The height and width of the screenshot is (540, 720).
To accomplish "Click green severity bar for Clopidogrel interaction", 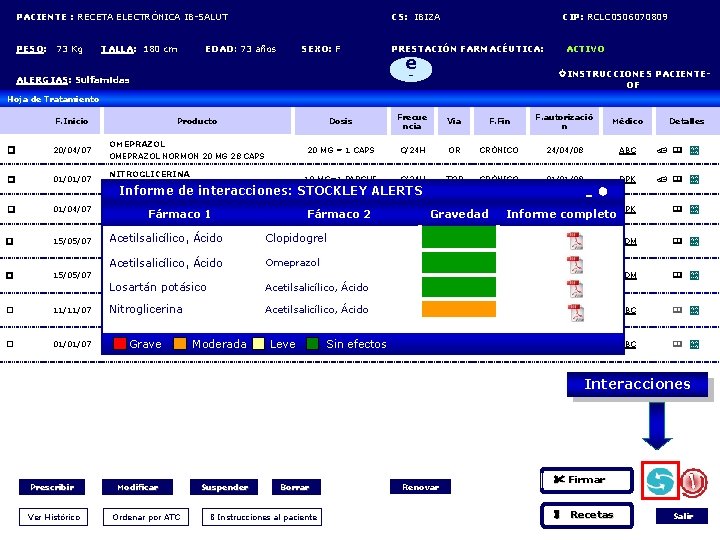I will click(x=459, y=237).
